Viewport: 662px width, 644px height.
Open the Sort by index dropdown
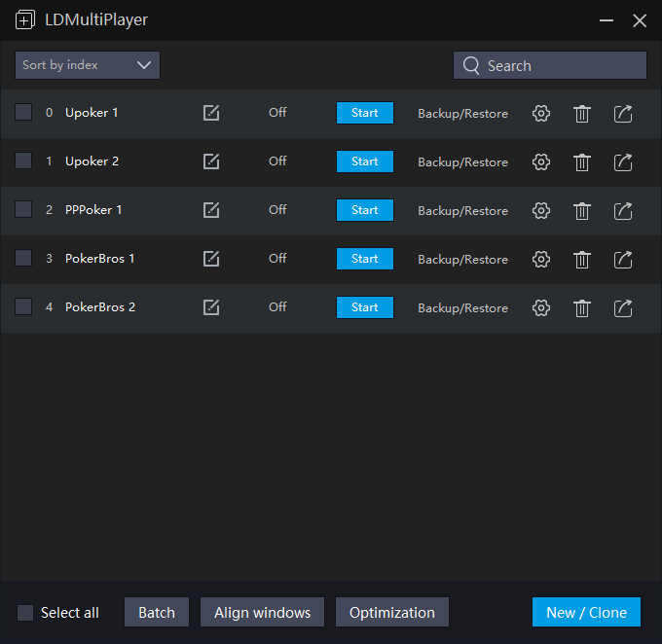[88, 65]
